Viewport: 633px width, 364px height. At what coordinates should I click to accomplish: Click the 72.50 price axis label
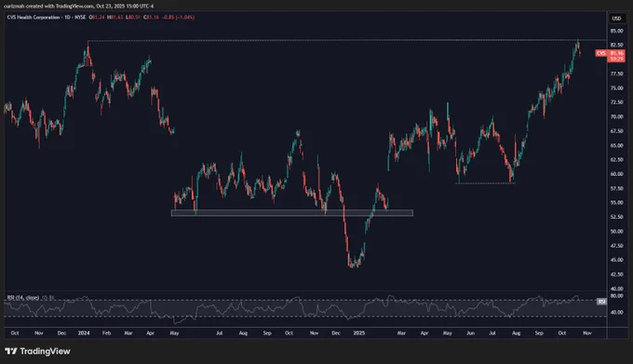(616, 102)
